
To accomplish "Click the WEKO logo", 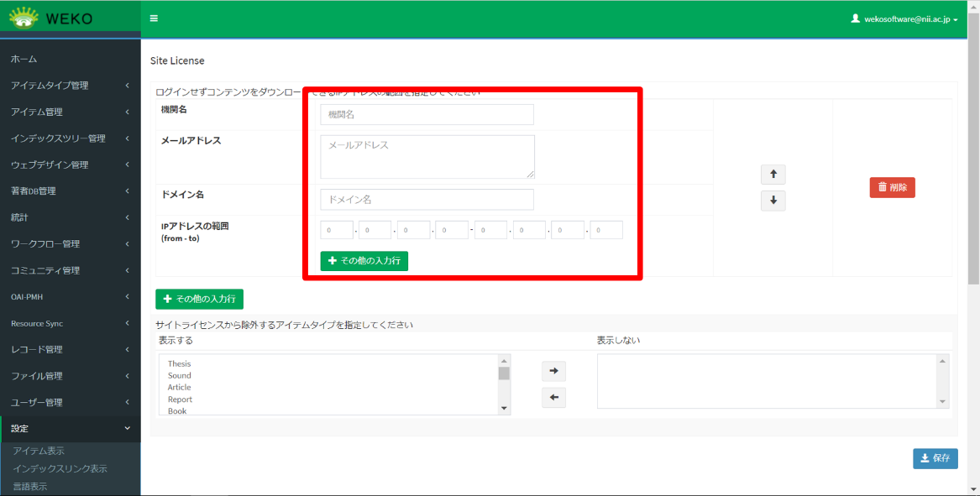I will pyautogui.click(x=51, y=18).
